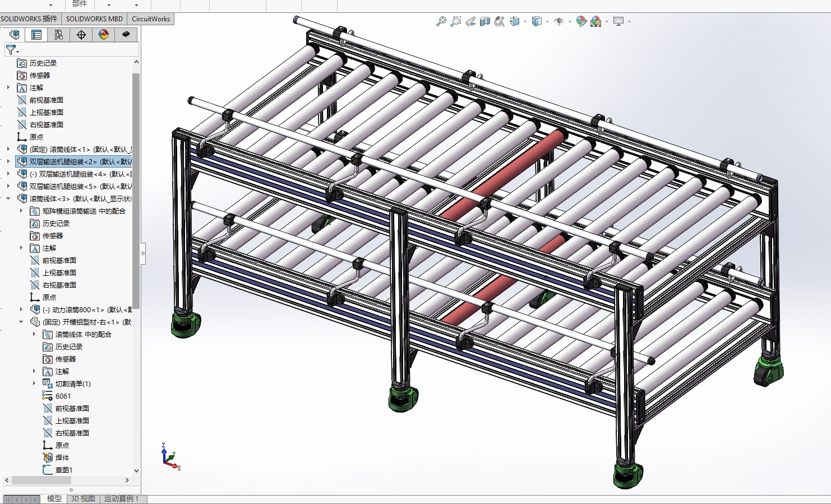The width and height of the screenshot is (831, 504).
Task: Click the Hide/Show Items eye icon
Action: [x=559, y=21]
